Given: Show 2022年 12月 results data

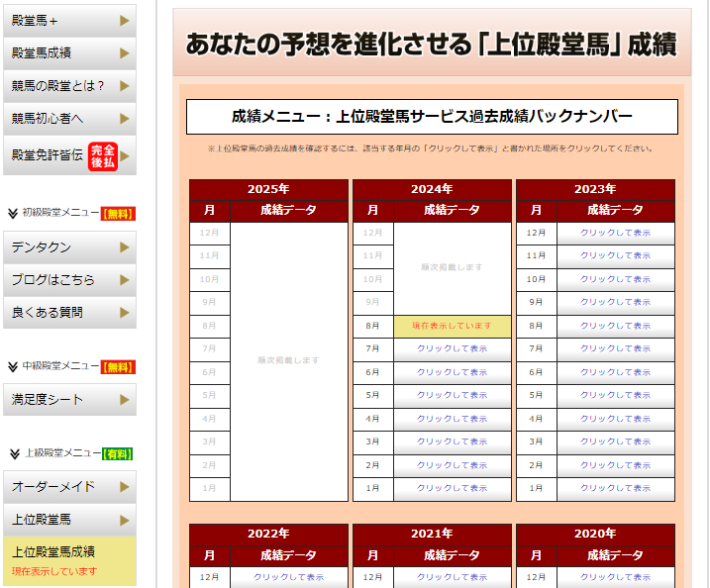Looking at the screenshot, I should point(288,577).
